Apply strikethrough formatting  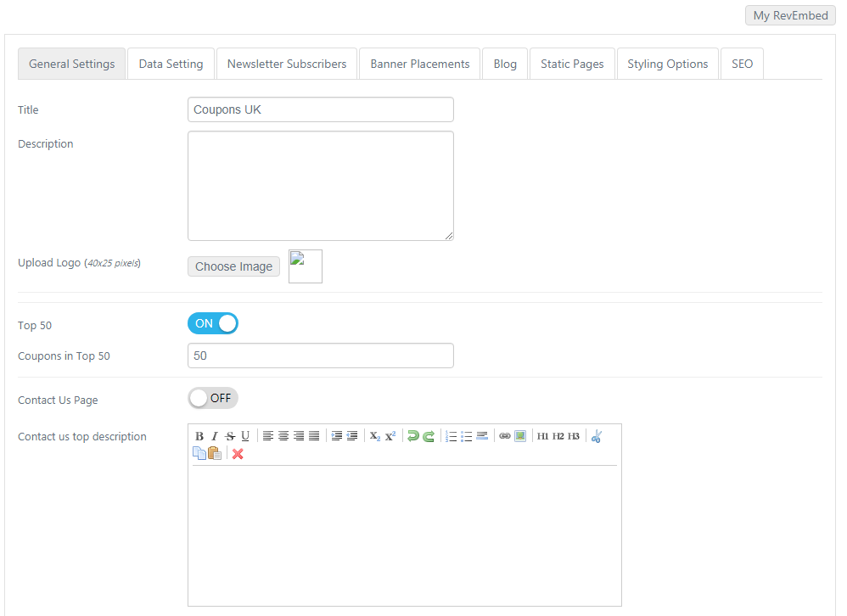coord(230,436)
